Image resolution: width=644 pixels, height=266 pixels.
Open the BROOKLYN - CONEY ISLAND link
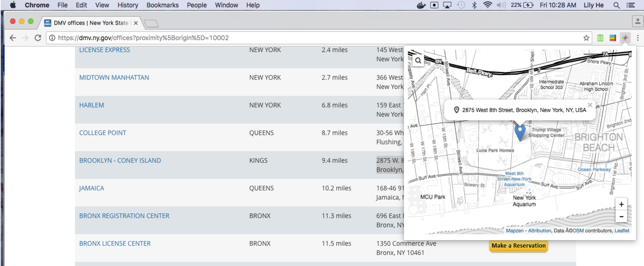(120, 160)
